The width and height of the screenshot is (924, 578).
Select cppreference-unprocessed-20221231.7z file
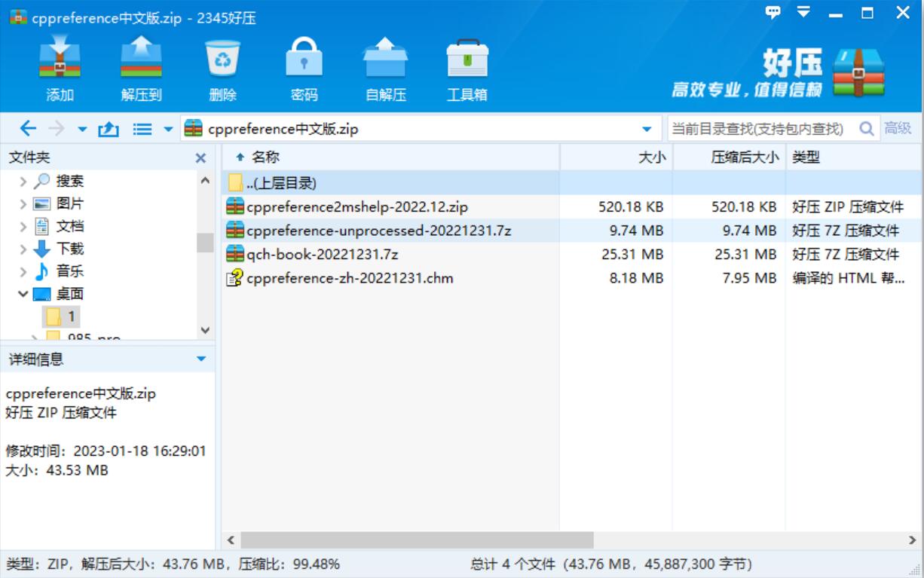pyautogui.click(x=573, y=231)
